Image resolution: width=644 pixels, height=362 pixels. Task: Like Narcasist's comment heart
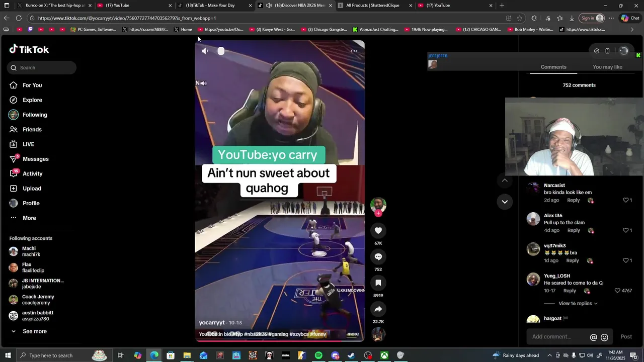point(626,200)
